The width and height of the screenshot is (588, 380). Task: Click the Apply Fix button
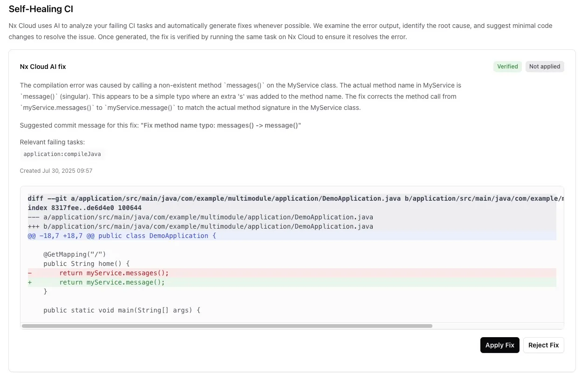pyautogui.click(x=499, y=345)
